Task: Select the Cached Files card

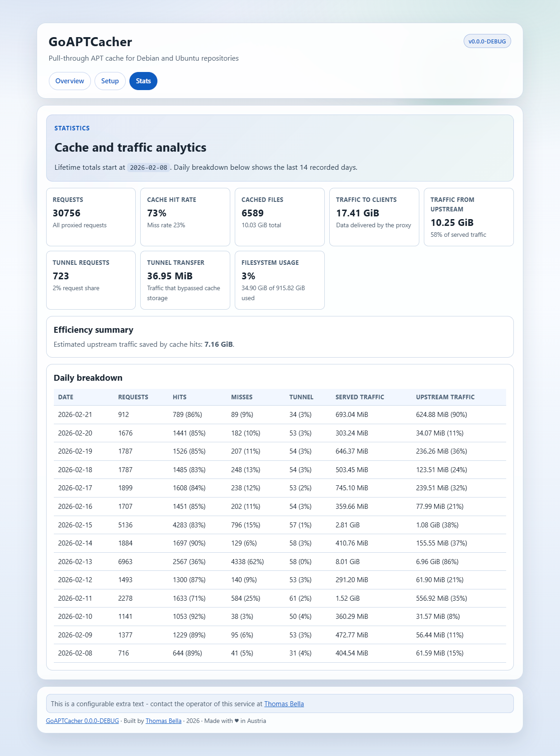Action: 280,217
